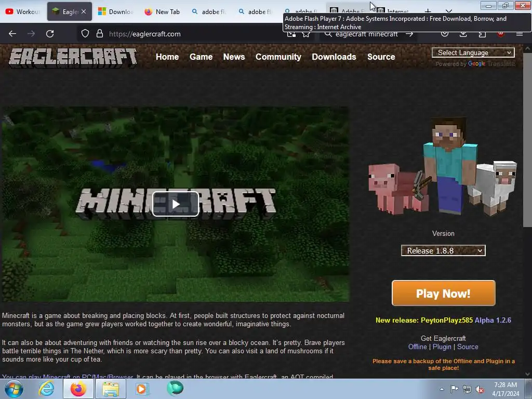
Task: Open the list all tabs chevron
Action: click(x=448, y=11)
